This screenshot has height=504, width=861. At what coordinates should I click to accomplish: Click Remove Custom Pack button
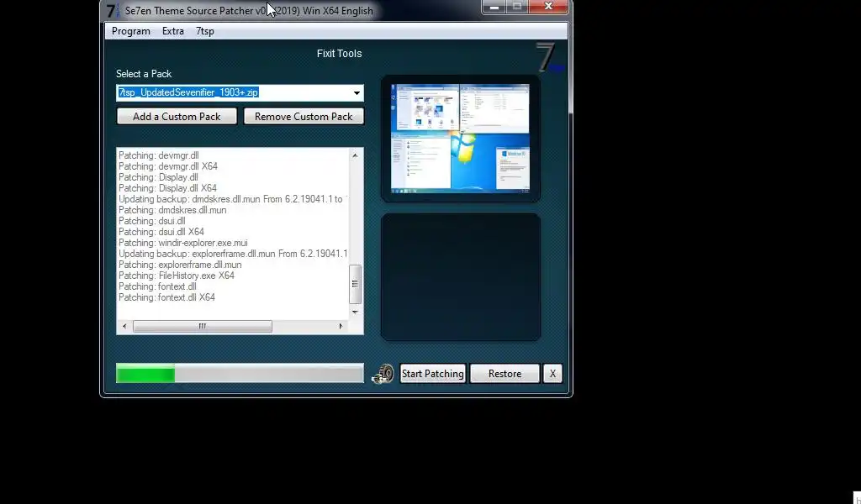[x=304, y=116]
